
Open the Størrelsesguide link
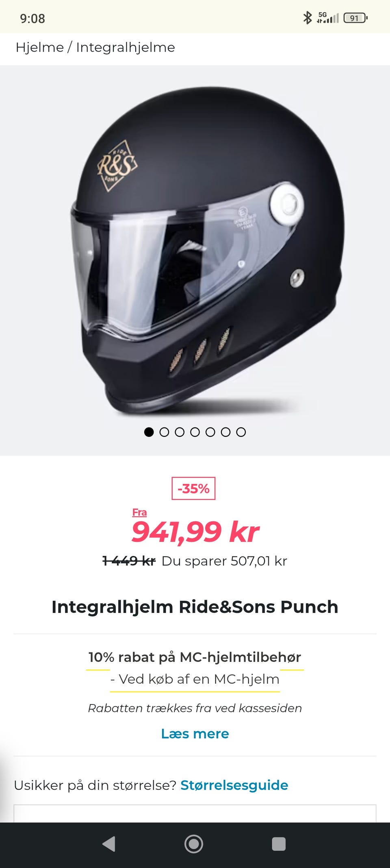pos(234,785)
